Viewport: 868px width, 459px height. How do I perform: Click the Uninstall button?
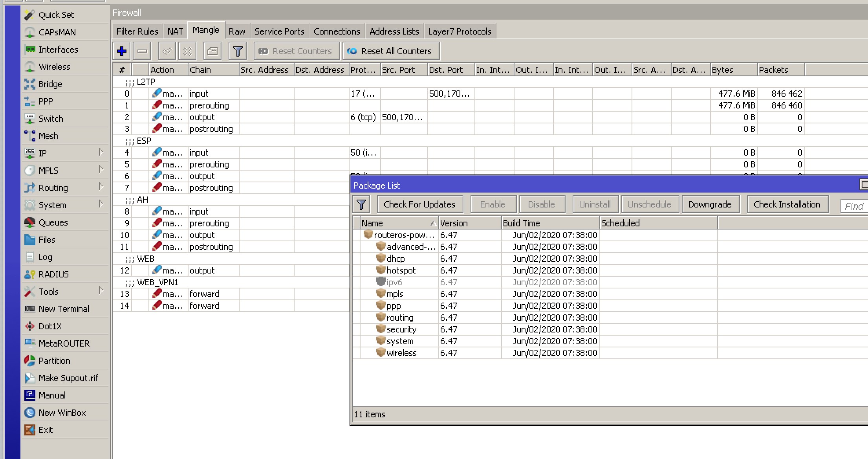coord(595,204)
